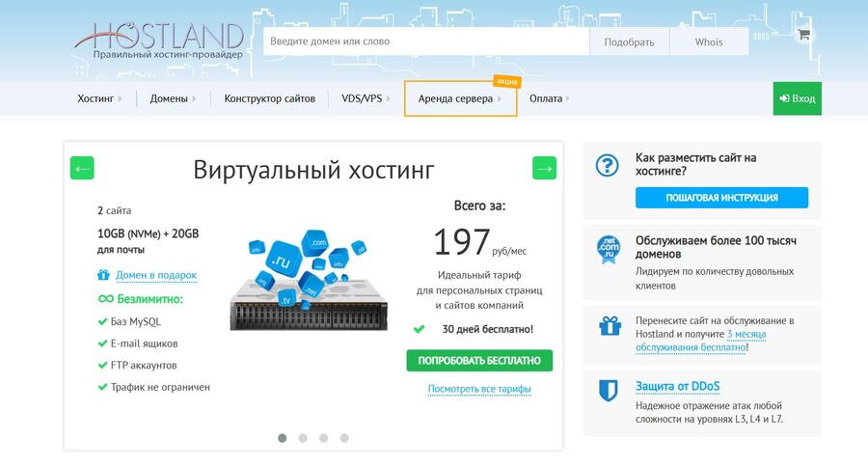Image resolution: width=868 pixels, height=466 pixels.
Task: Click the checkmark beside E-mail ящиков
Action: tap(102, 343)
